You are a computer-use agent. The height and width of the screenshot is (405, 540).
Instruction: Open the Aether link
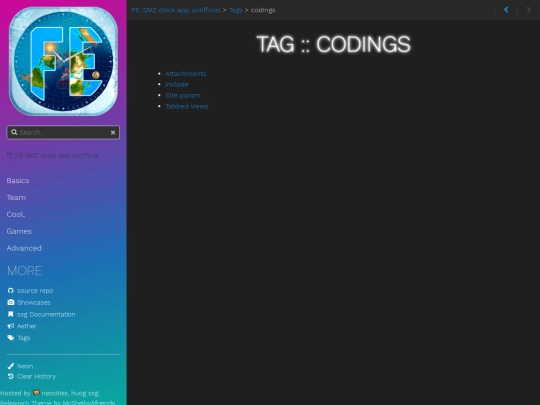(x=27, y=326)
